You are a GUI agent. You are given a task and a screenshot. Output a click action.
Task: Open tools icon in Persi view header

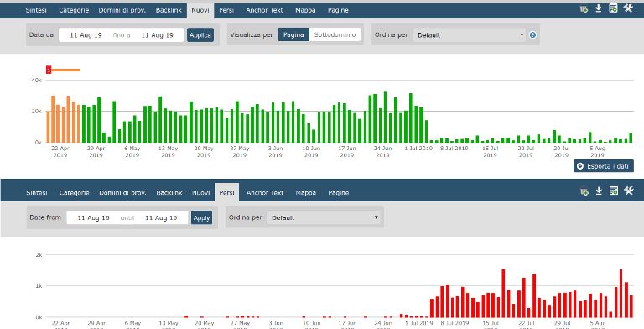(628, 191)
